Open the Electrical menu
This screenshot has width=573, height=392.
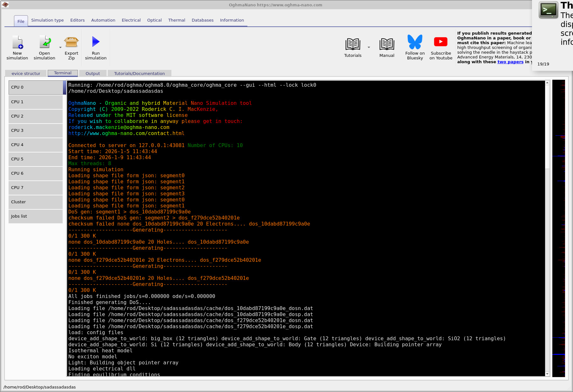[131, 20]
